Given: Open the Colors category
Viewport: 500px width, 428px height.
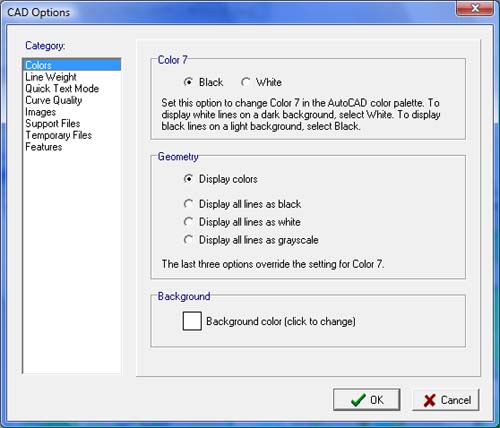Looking at the screenshot, I should (72, 65).
